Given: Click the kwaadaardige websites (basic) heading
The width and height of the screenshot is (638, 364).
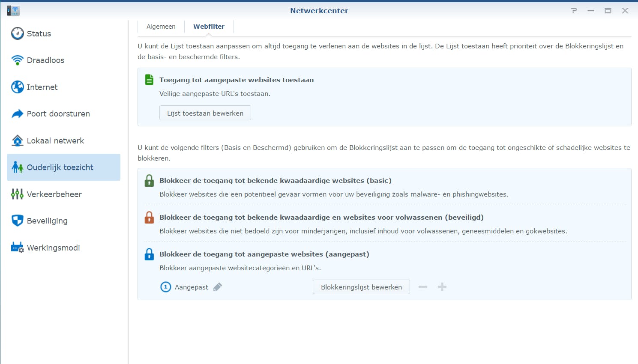Looking at the screenshot, I should tap(276, 181).
